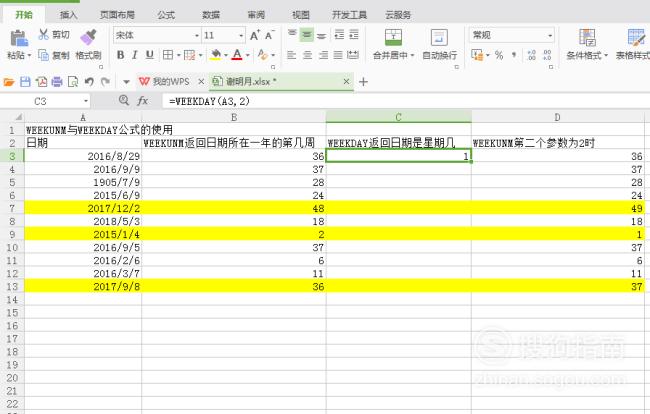This screenshot has height=414, width=650.
Task: Open font color dropdown arrow
Action: (x=247, y=55)
